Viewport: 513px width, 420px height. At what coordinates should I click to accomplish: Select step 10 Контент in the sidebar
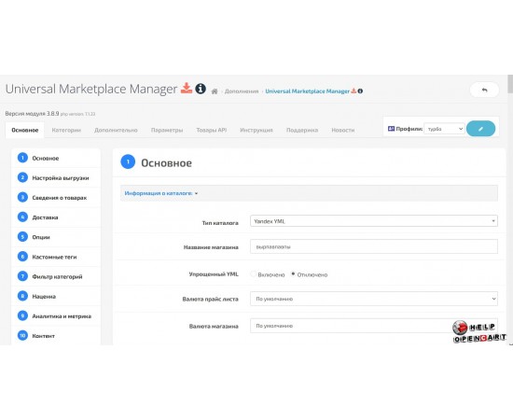[56, 336]
